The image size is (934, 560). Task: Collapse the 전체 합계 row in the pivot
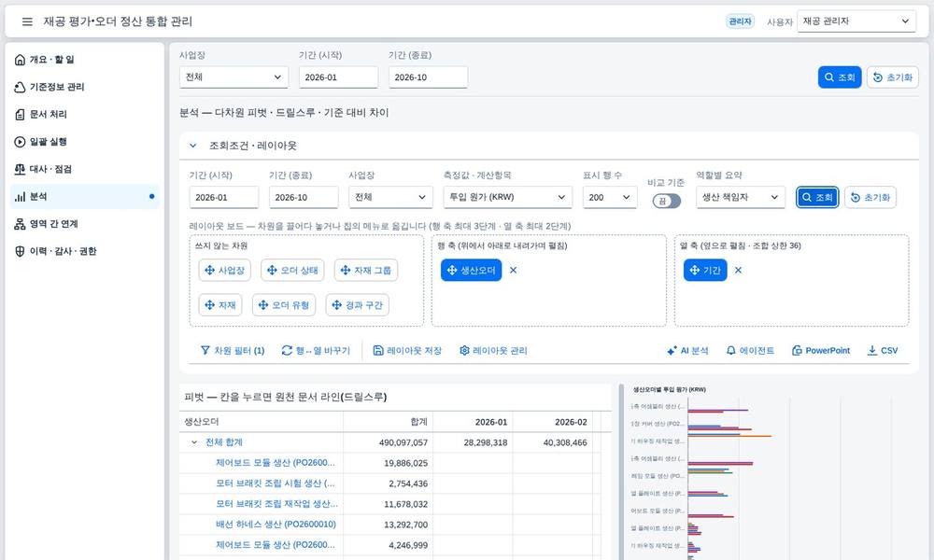(194, 442)
